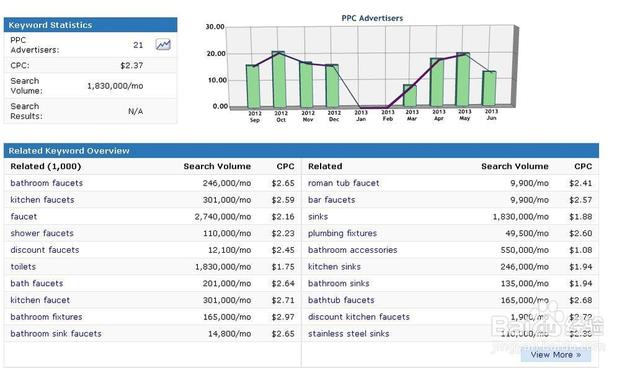Screen dimensions: 640x368
Task: Click the 14,800/mo volume cell
Action: [229, 334]
